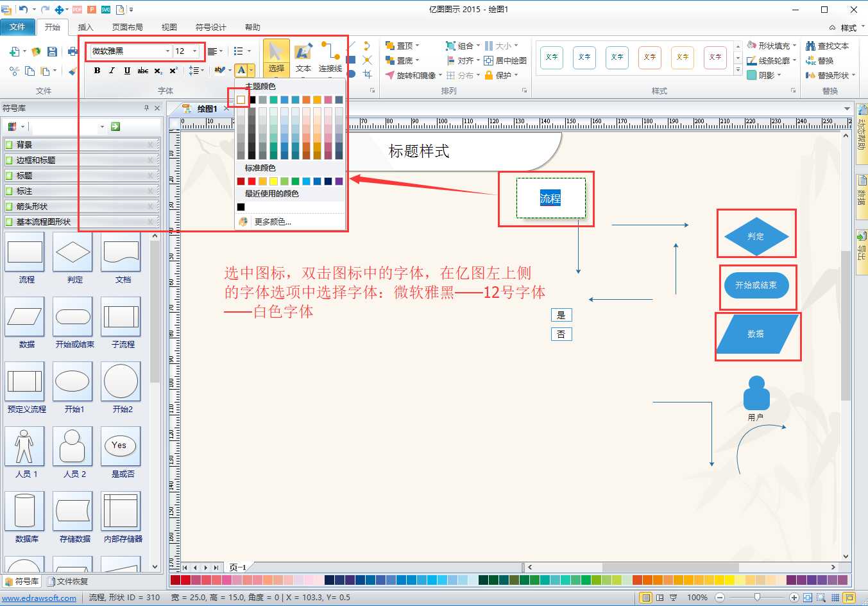Click the font color A icon

point(241,71)
